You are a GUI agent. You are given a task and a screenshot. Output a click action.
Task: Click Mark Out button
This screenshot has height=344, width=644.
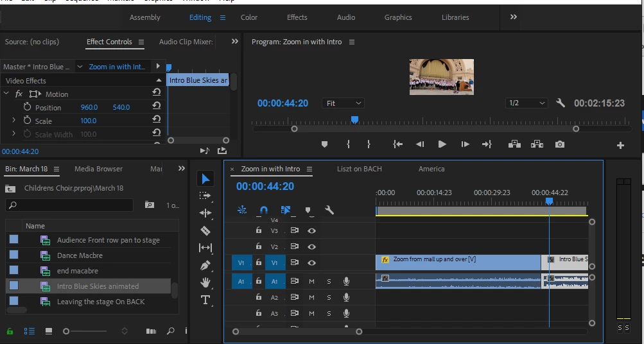(x=369, y=144)
